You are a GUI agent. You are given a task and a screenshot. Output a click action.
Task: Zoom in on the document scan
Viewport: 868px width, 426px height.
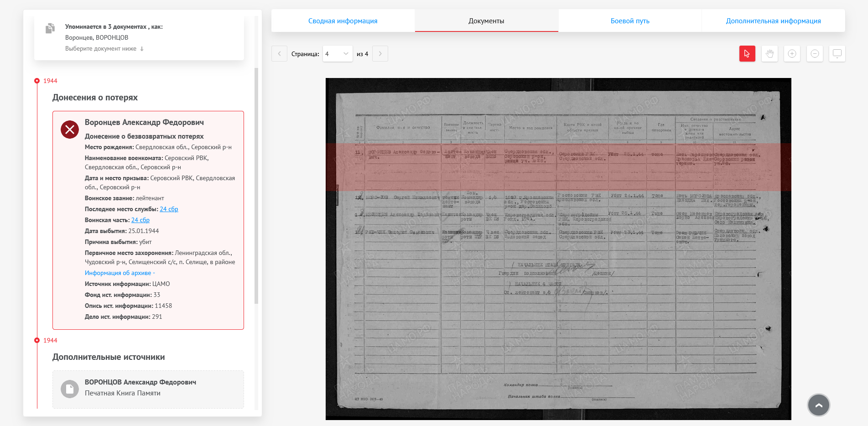point(792,54)
